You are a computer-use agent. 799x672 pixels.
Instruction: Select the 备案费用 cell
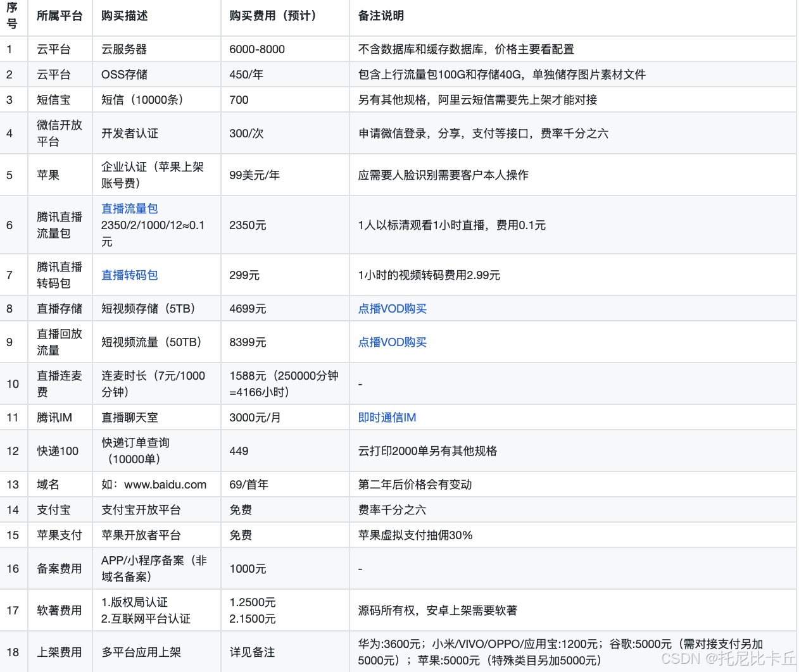point(60,568)
